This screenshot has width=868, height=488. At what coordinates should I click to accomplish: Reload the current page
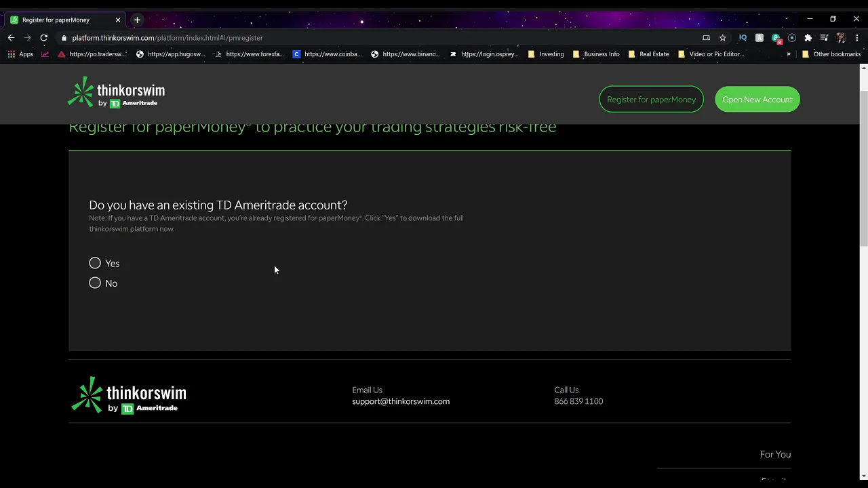click(44, 38)
